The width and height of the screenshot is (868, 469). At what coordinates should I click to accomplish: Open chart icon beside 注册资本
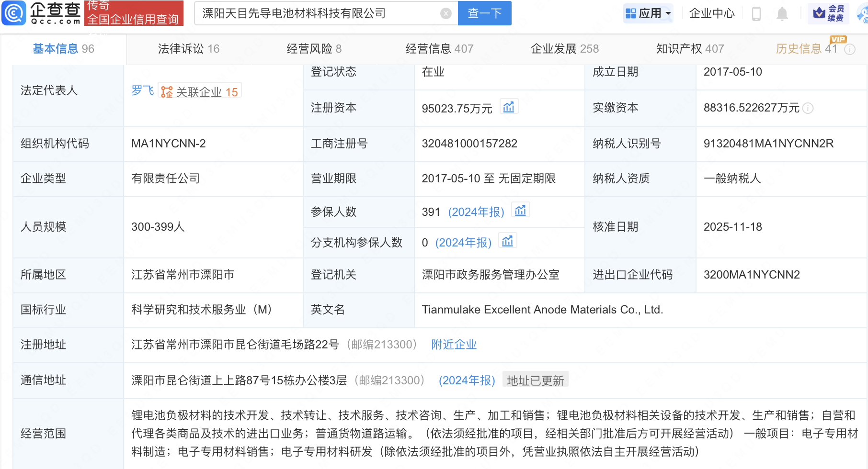click(509, 107)
